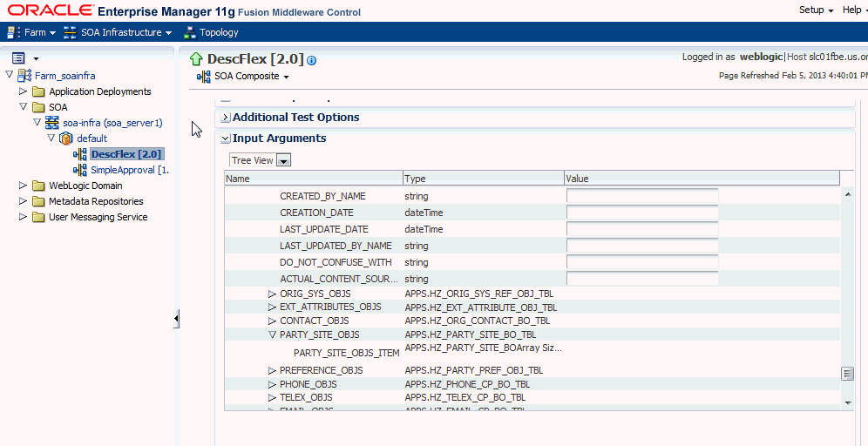
Task: Click the Farm_soainfra farm icon
Action: tap(25, 75)
